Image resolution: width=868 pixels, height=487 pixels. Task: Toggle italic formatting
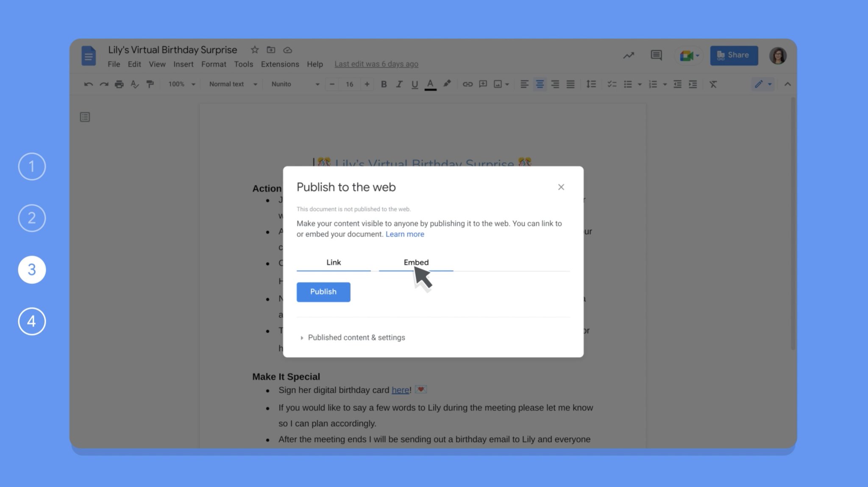399,84
